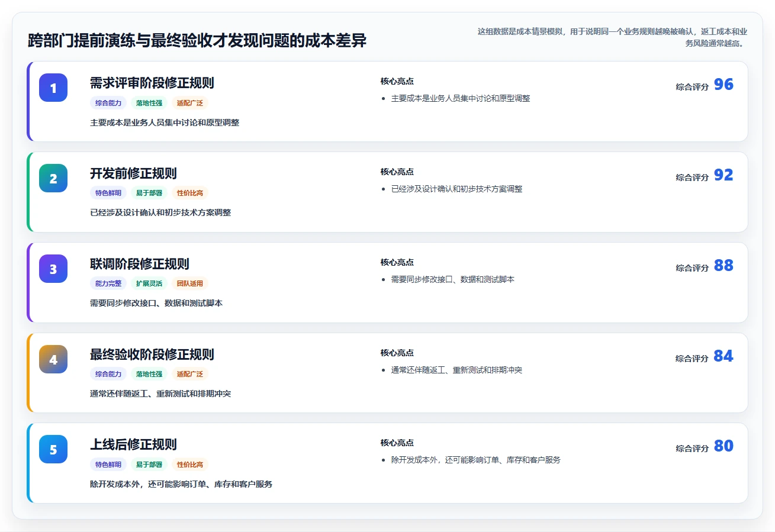Click bullet 主要成本是业务人员集中讨论和原型调整
Image resolution: width=775 pixels, height=532 pixels.
pos(461,98)
